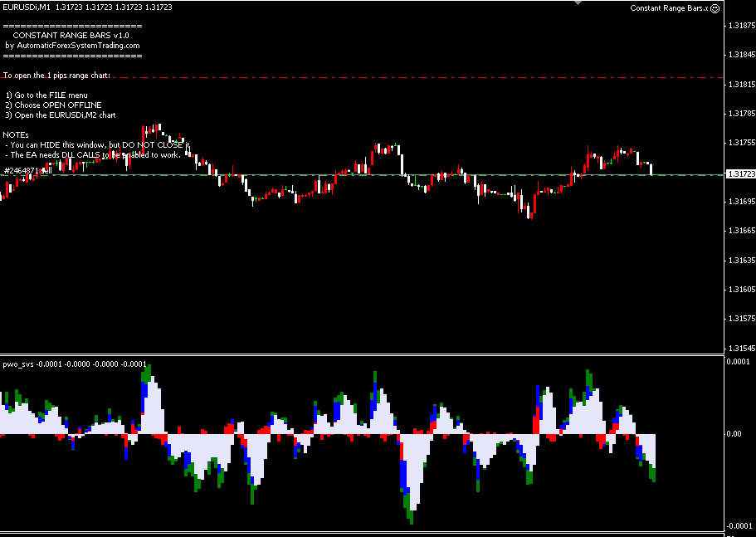Click 'To open the 1 pips range chart:' text
Viewport: 756px width, 537px height.
(x=56, y=76)
